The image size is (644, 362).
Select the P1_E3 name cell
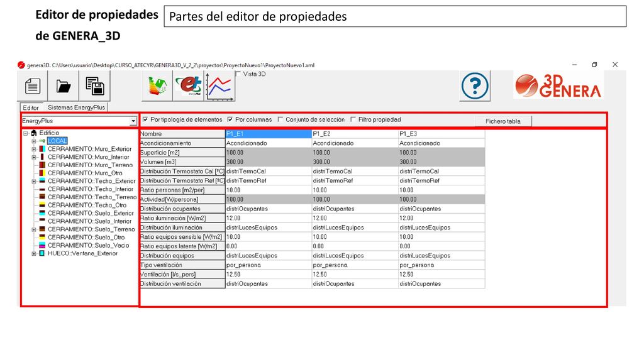pos(441,133)
